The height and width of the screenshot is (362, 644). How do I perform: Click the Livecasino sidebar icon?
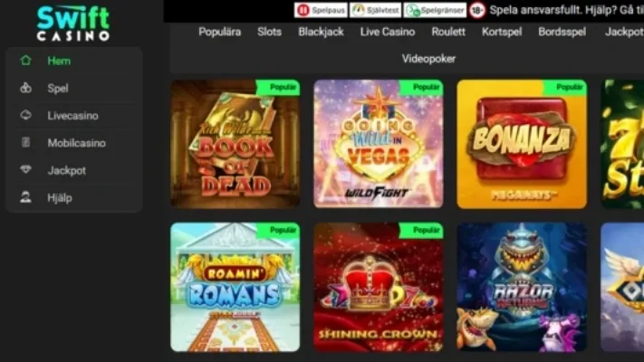click(x=26, y=115)
